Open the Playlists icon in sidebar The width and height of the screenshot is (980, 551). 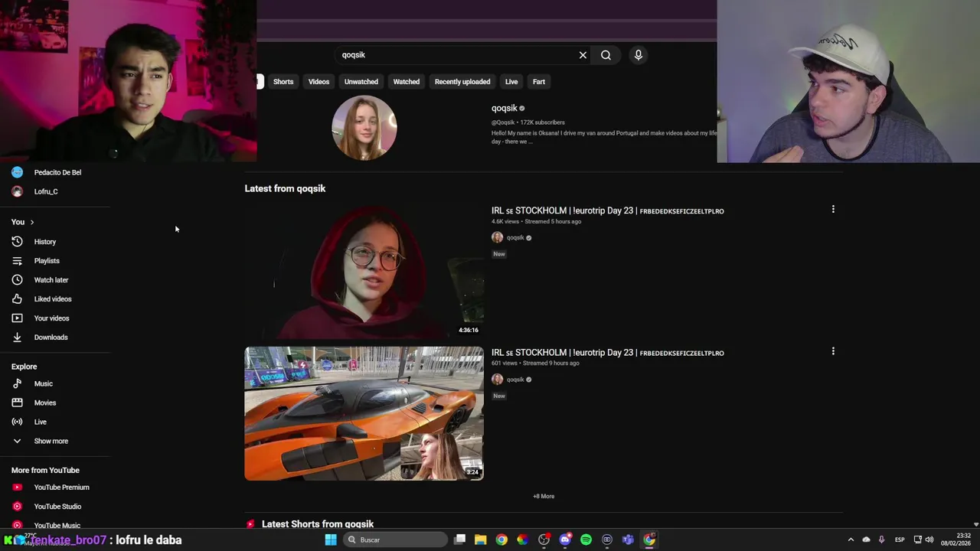tap(17, 261)
